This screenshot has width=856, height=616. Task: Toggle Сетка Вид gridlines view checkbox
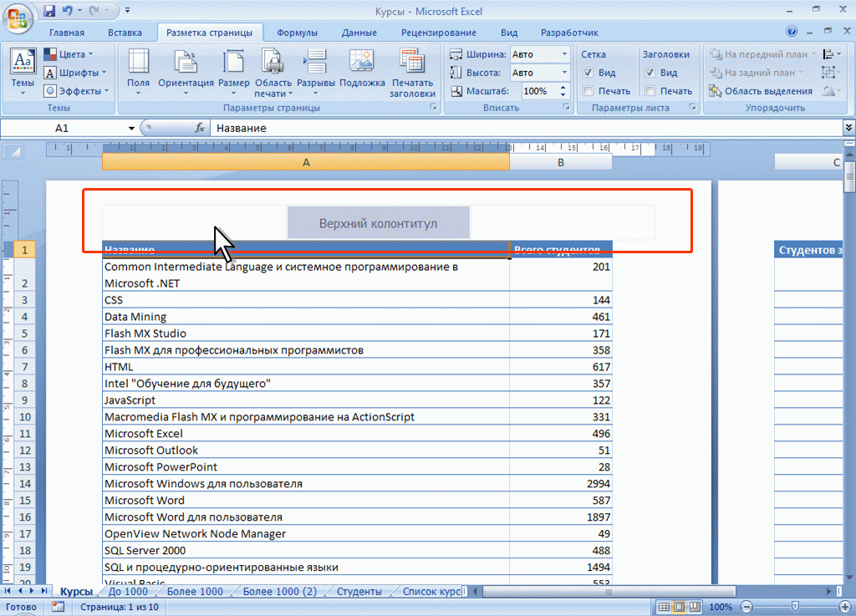pyautogui.click(x=588, y=72)
